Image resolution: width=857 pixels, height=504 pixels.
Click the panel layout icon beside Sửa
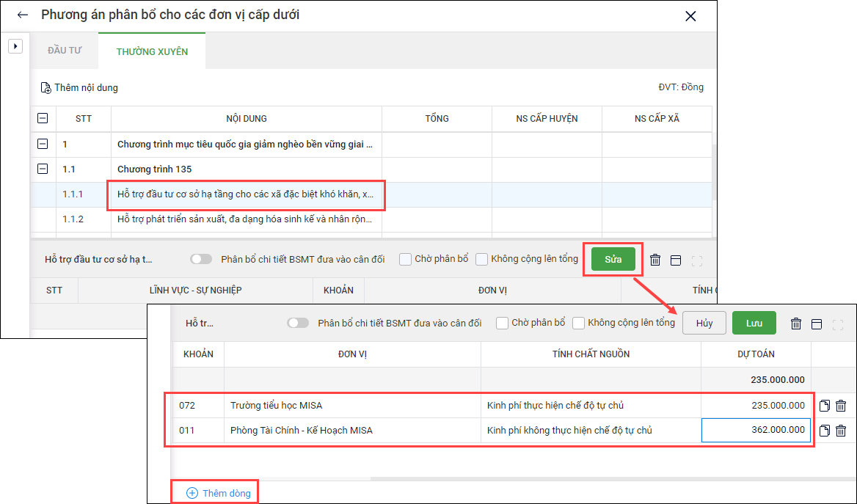676,260
